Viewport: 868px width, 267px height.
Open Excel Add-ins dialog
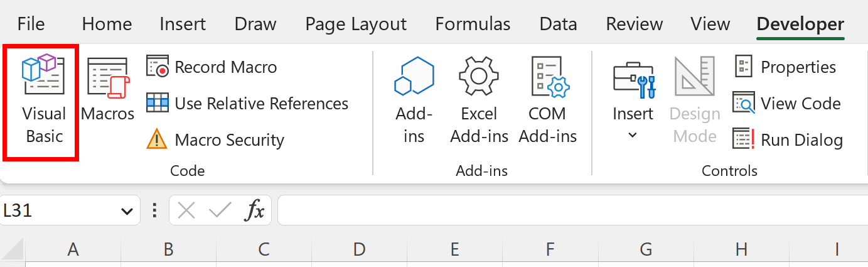click(x=479, y=101)
